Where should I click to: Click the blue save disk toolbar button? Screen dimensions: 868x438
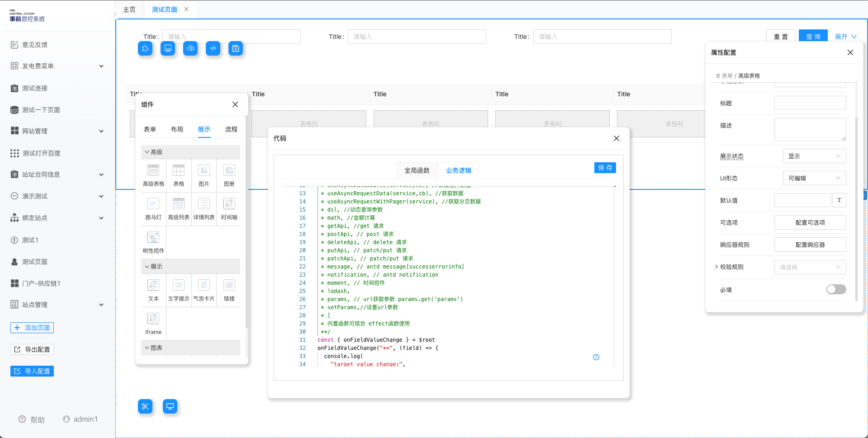click(x=236, y=48)
